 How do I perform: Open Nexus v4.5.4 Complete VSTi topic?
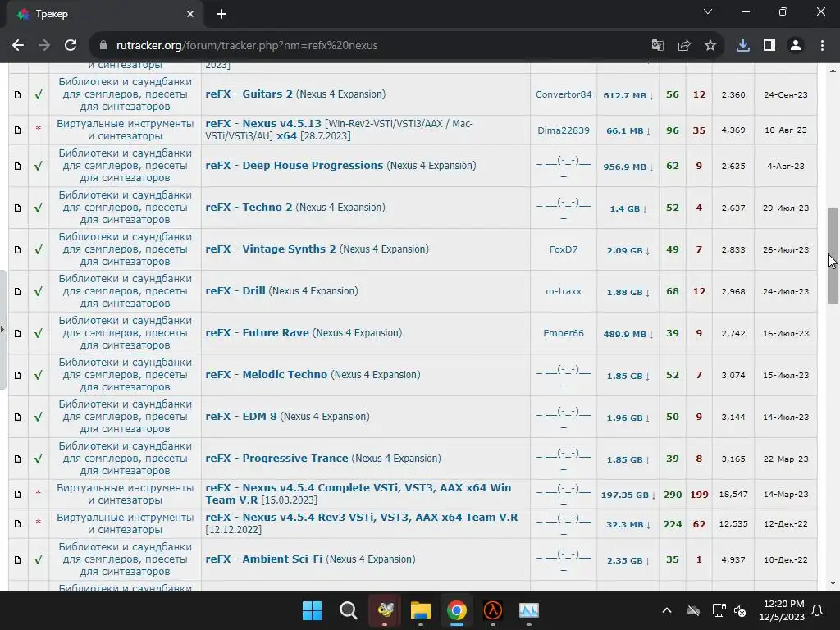coord(358,494)
